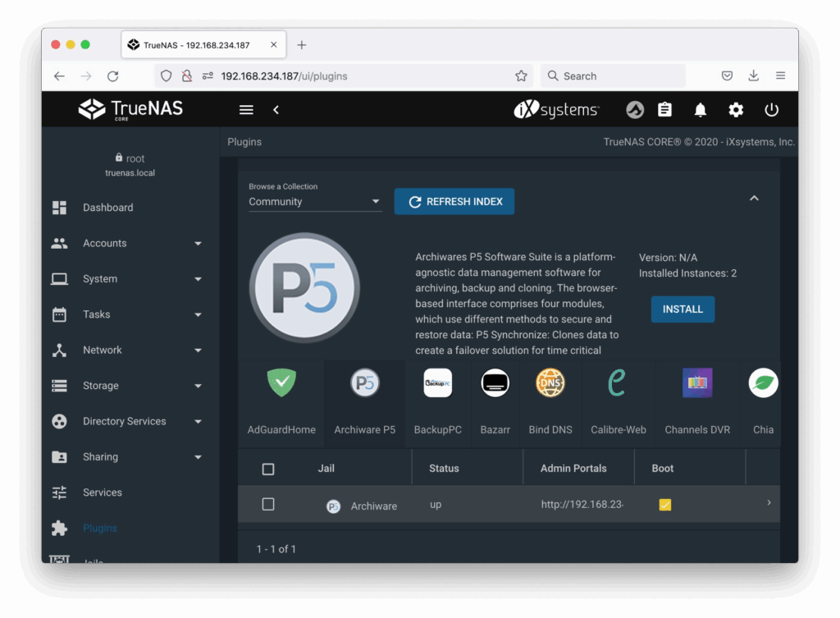Open the Browse a Collection dropdown
This screenshot has width=840, height=618.
click(315, 202)
